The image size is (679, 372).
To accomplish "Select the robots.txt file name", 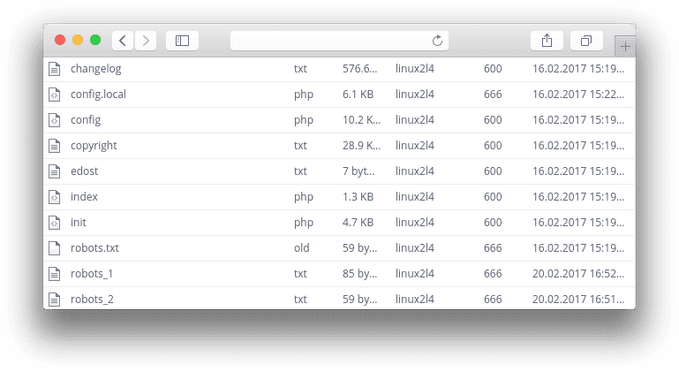I will click(94, 248).
